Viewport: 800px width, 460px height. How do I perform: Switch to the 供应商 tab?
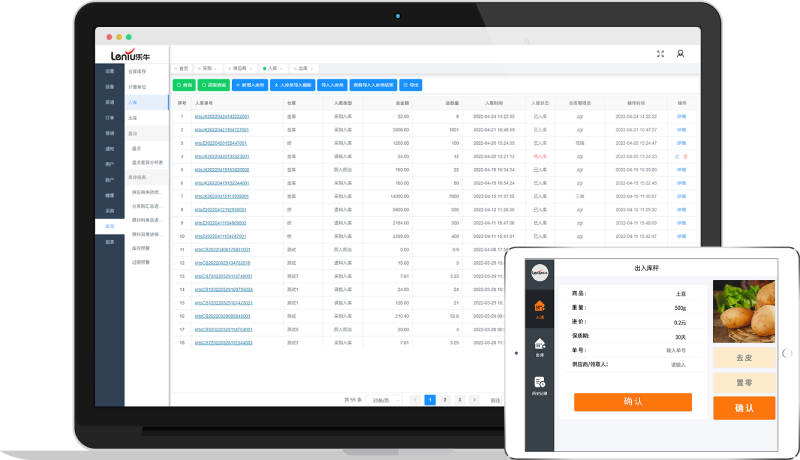pos(240,68)
